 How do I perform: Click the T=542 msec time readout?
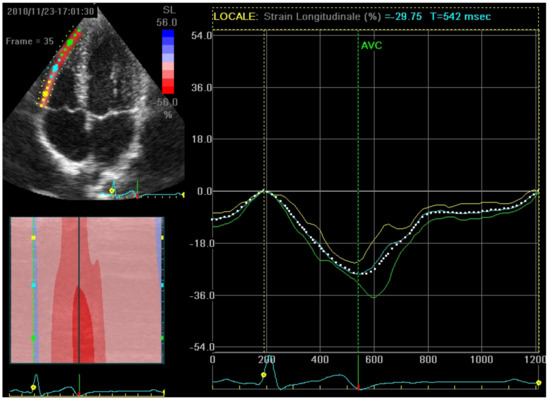461,16
